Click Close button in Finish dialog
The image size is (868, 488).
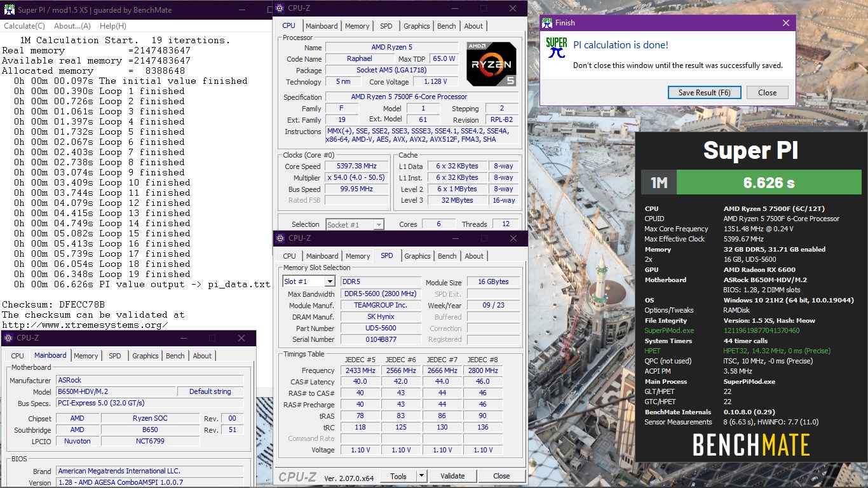click(x=767, y=92)
